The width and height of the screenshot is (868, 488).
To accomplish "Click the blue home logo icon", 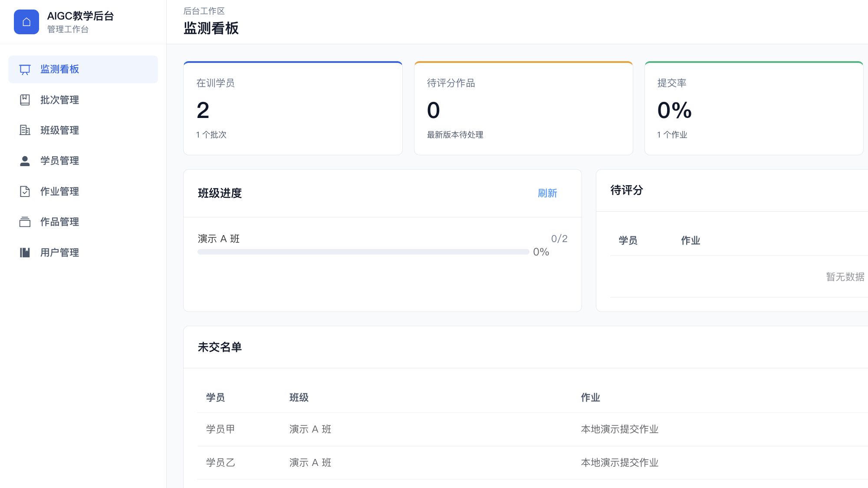I will pos(26,22).
